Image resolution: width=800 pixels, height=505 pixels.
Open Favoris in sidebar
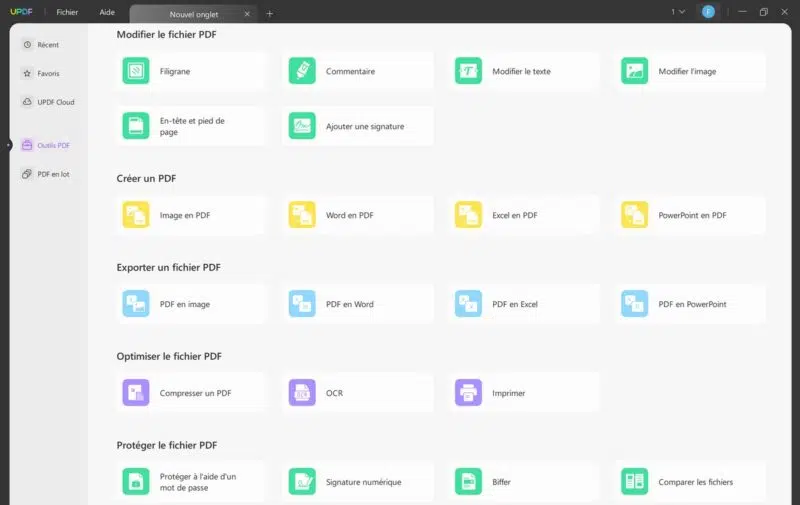[x=41, y=73]
